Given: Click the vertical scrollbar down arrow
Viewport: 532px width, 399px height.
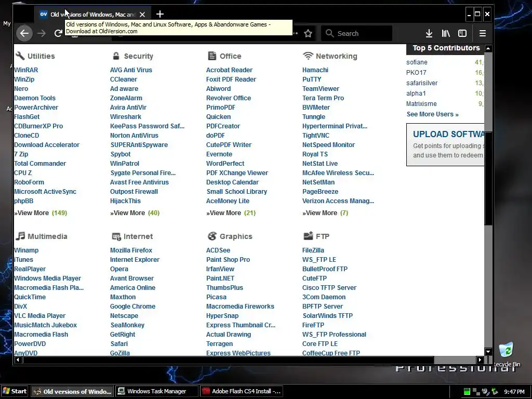Looking at the screenshot, I should tap(488, 352).
